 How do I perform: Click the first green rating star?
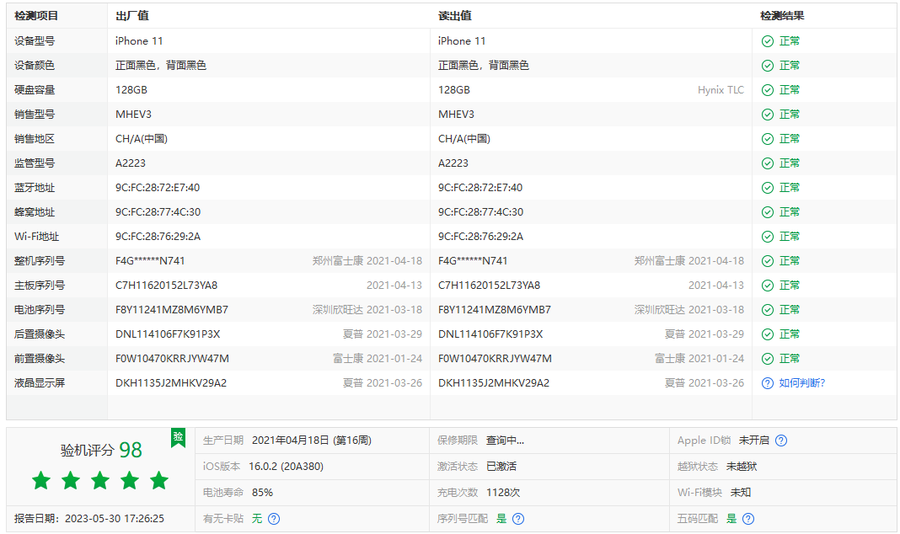(41, 480)
